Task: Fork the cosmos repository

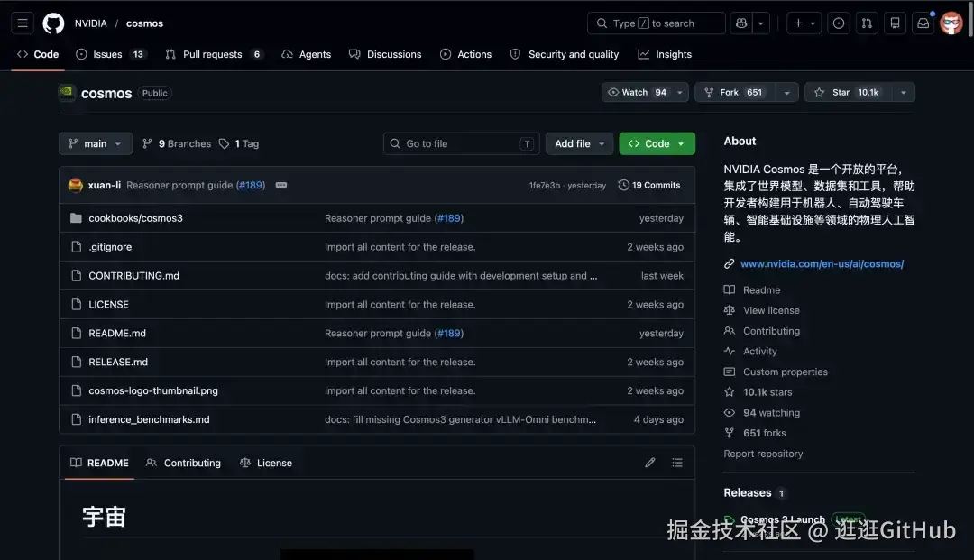Action: (736, 93)
